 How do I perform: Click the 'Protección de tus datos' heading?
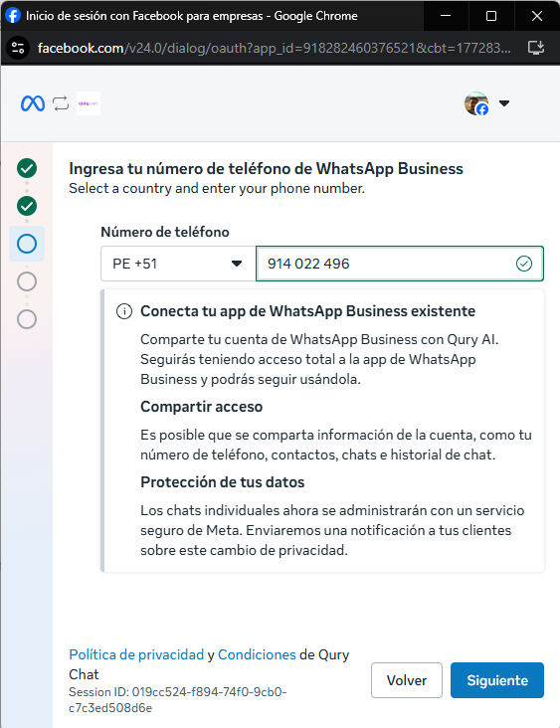tap(223, 482)
